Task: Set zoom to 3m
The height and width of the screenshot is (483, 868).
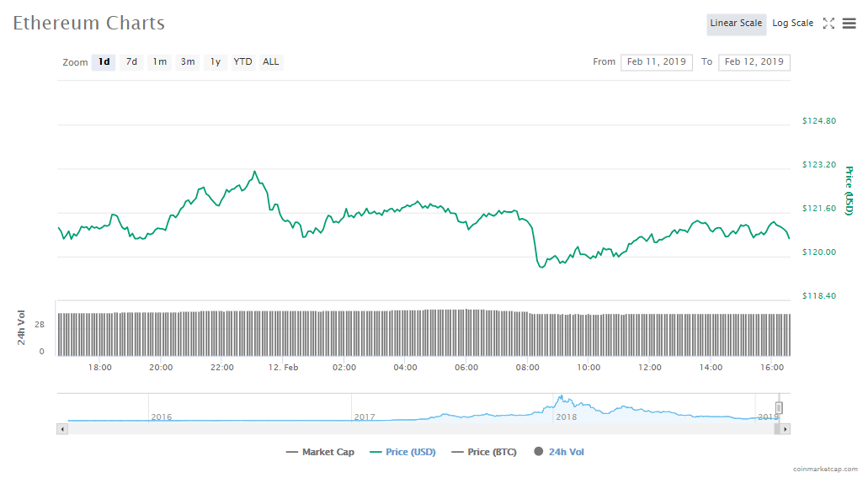Action: tap(188, 62)
